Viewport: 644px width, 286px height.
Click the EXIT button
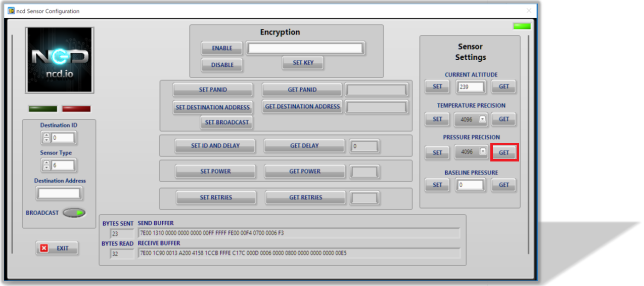(57, 249)
